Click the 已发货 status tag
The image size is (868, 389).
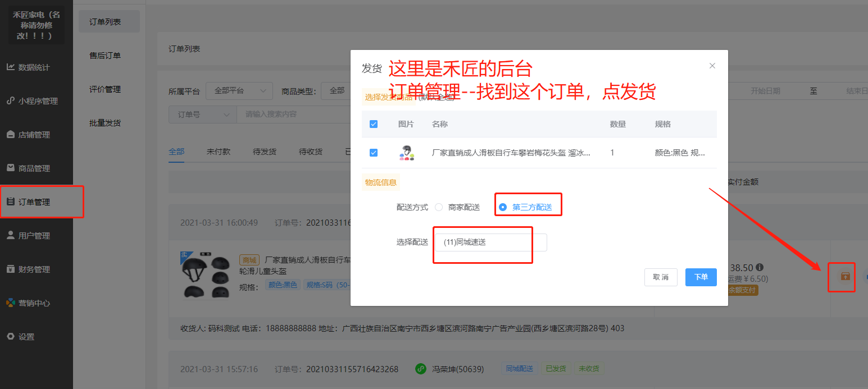pyautogui.click(x=556, y=369)
